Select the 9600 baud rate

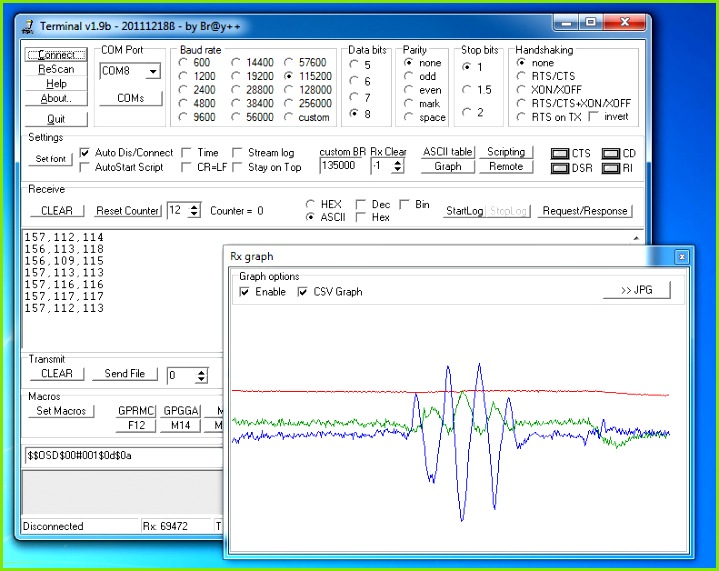click(x=182, y=117)
